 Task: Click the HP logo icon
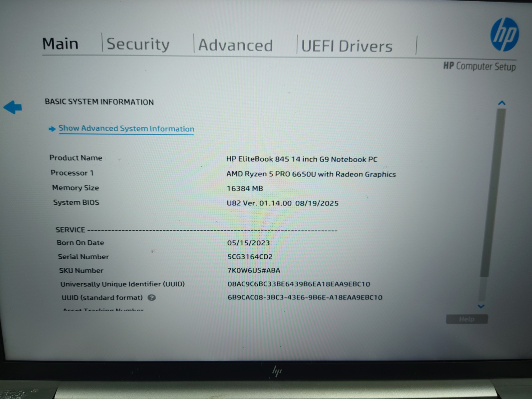pos(504,35)
